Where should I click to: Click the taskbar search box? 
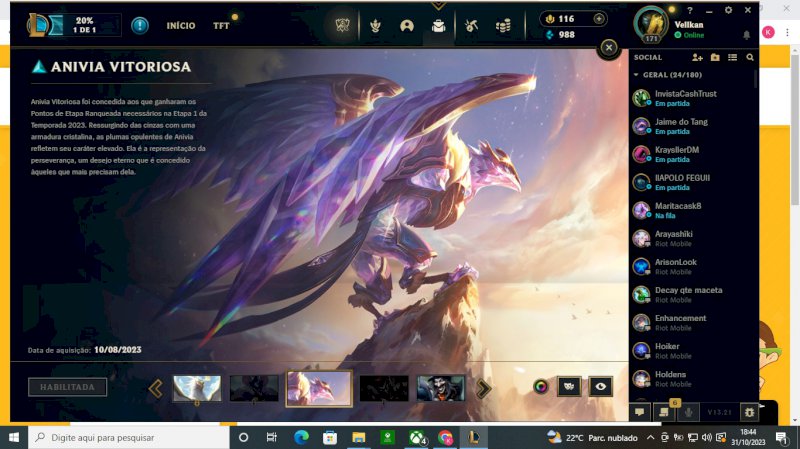tap(129, 437)
